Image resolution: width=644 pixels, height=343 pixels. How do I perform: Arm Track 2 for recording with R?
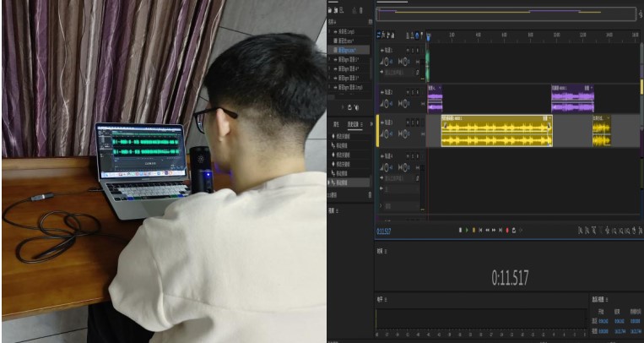[x=417, y=92]
